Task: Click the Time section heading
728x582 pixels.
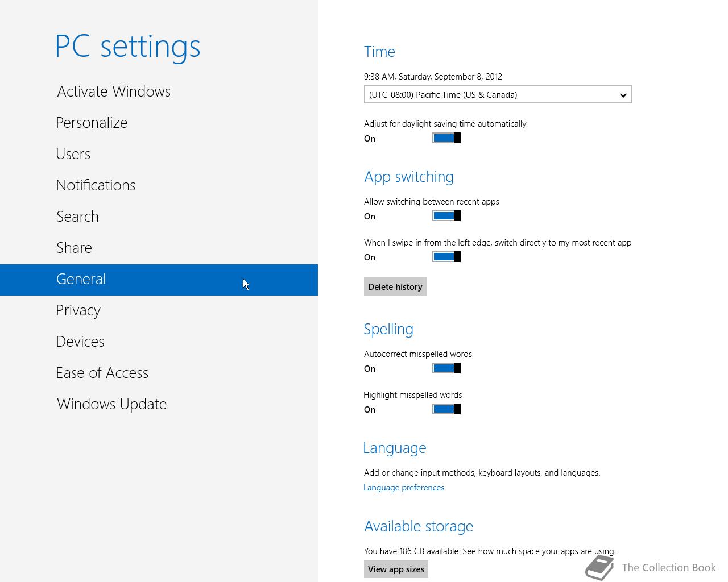Action: coord(379,52)
